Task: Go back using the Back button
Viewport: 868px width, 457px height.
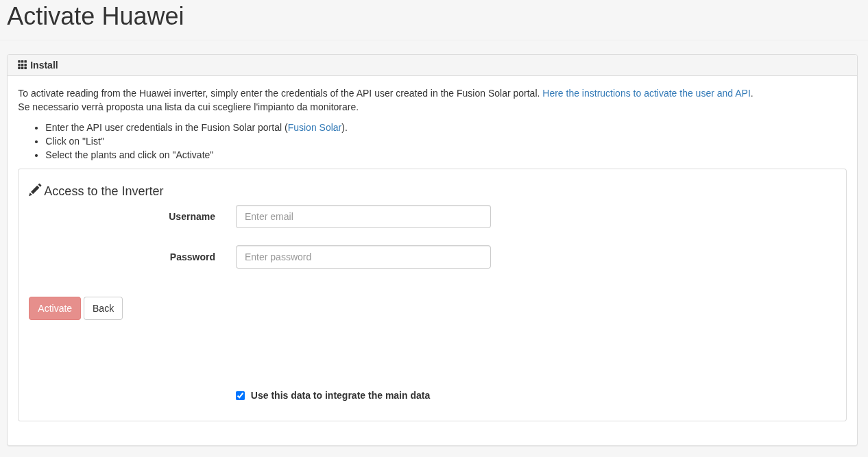Action: point(103,308)
